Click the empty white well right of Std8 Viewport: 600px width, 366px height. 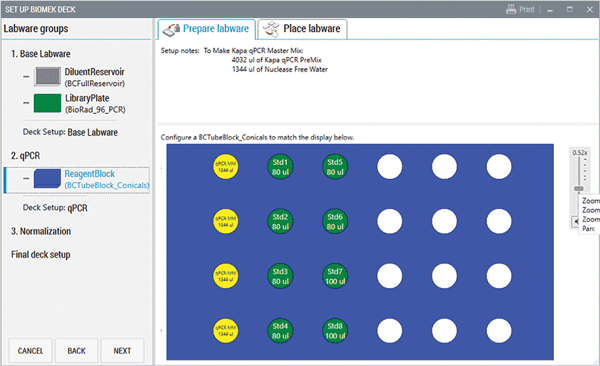click(390, 331)
